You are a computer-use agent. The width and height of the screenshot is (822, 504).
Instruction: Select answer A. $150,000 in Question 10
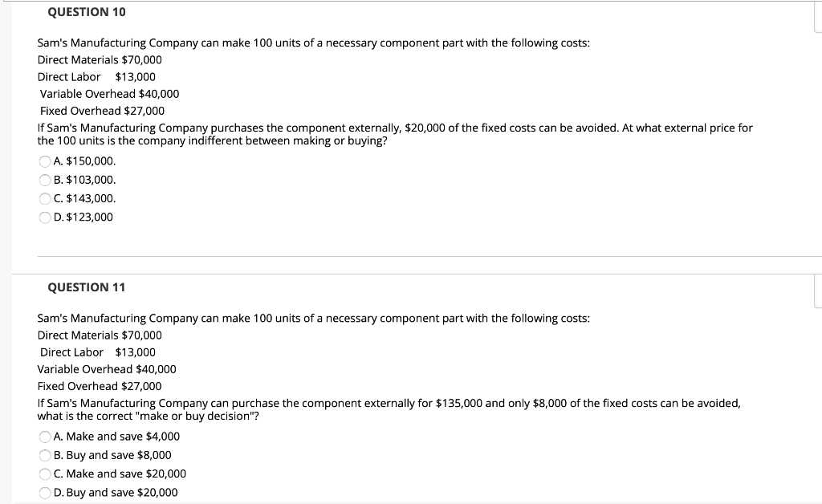(x=45, y=161)
